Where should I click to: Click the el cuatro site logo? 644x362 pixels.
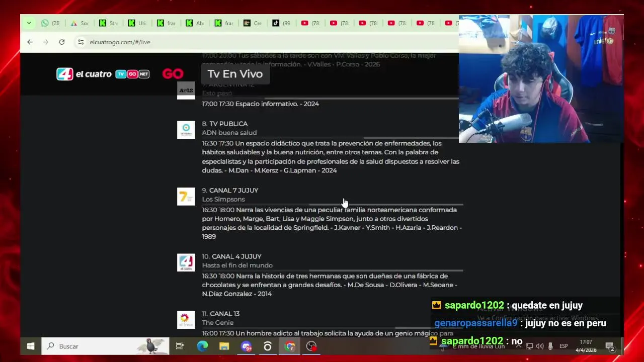click(x=103, y=74)
